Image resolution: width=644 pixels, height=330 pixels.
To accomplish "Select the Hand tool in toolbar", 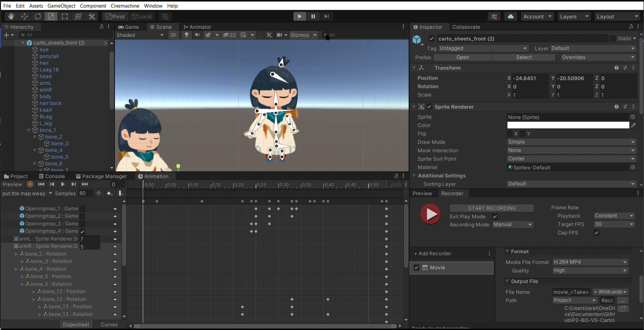I will [x=11, y=17].
